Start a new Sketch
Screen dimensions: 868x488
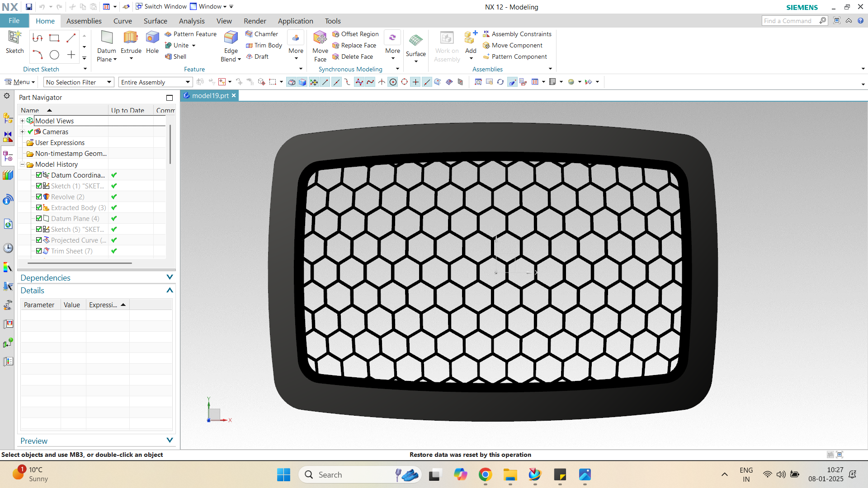click(14, 42)
